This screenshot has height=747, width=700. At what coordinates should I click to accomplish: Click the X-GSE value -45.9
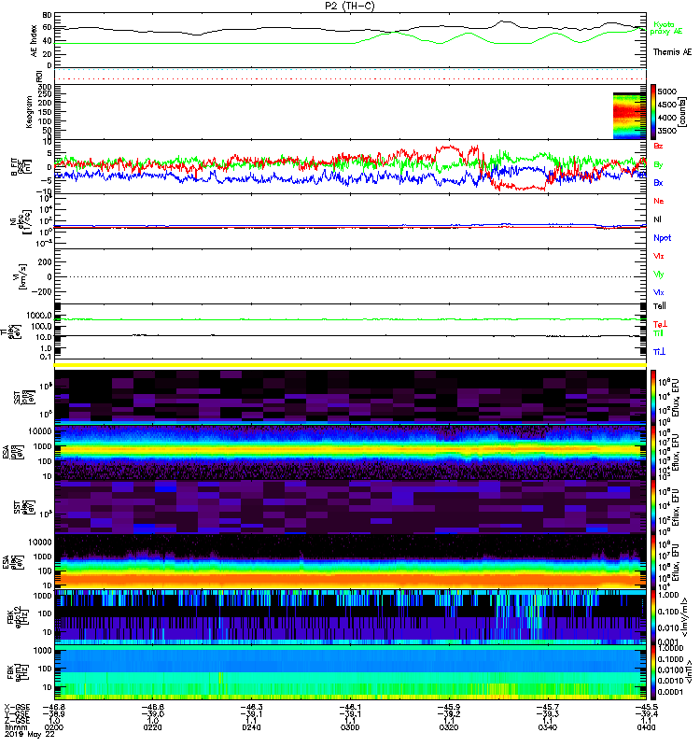449,708
